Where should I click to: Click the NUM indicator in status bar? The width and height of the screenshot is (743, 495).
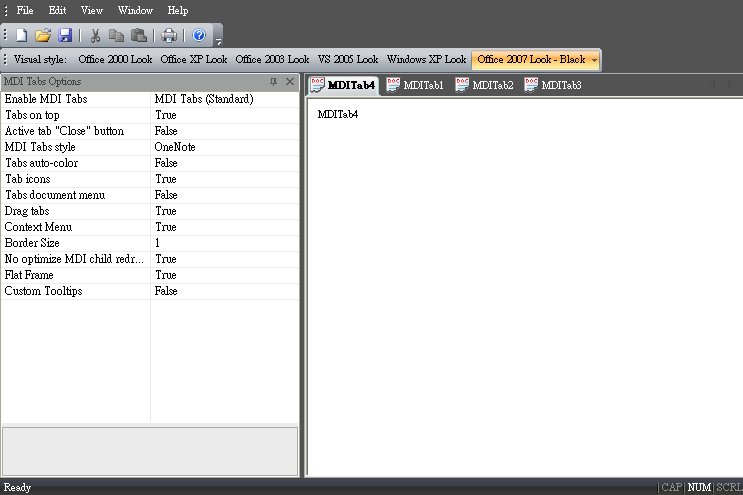tap(699, 487)
